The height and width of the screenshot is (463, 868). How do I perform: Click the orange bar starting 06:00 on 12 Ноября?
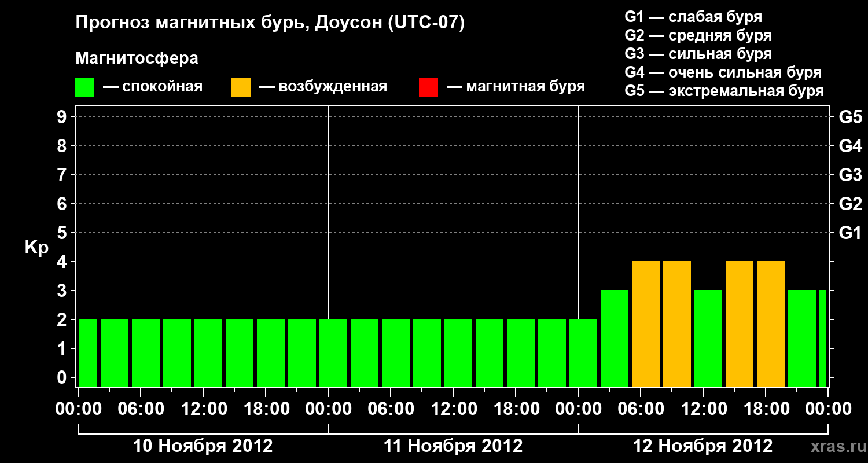(x=646, y=324)
